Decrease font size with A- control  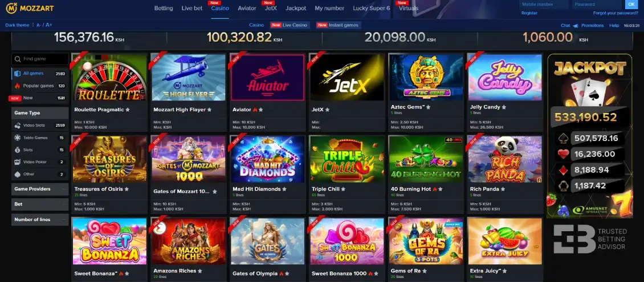(39, 25)
